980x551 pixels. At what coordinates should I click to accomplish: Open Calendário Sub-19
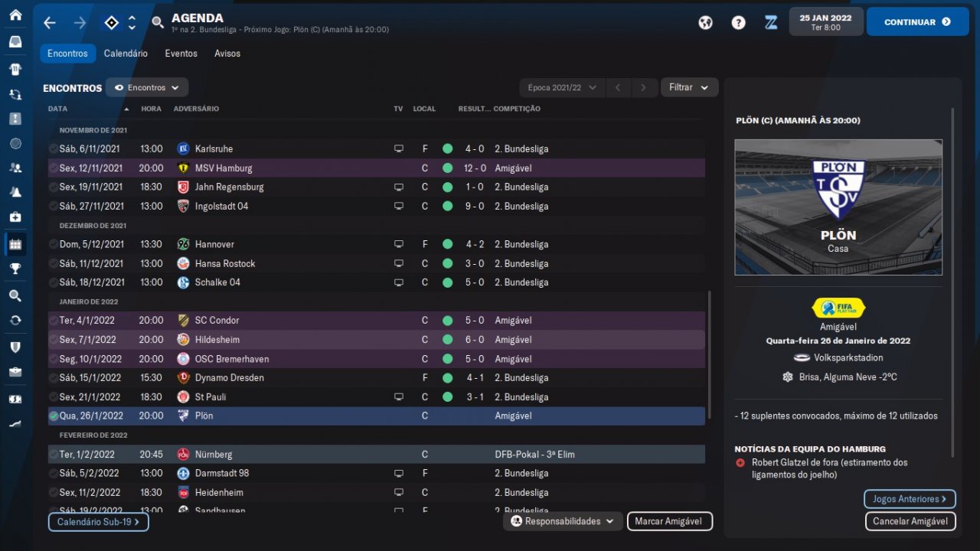point(98,522)
